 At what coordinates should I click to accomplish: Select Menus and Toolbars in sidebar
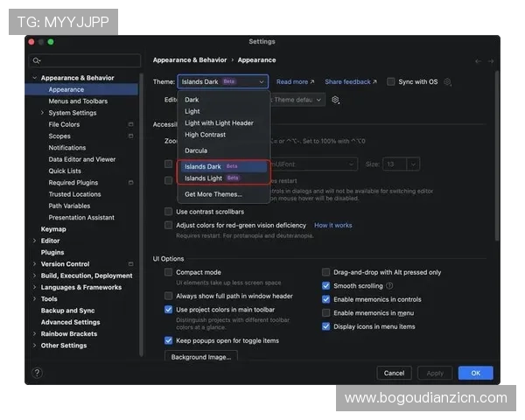[x=78, y=101]
